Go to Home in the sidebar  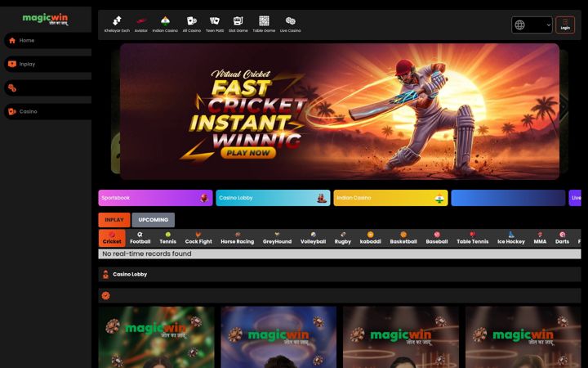(x=47, y=40)
